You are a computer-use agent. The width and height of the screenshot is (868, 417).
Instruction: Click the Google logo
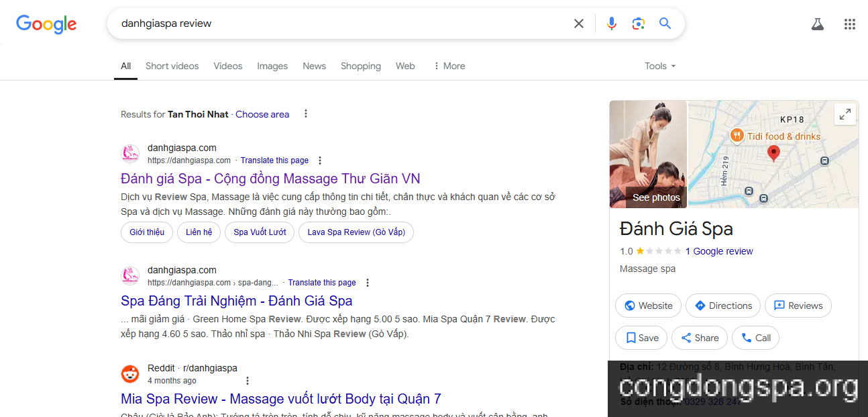click(x=46, y=24)
